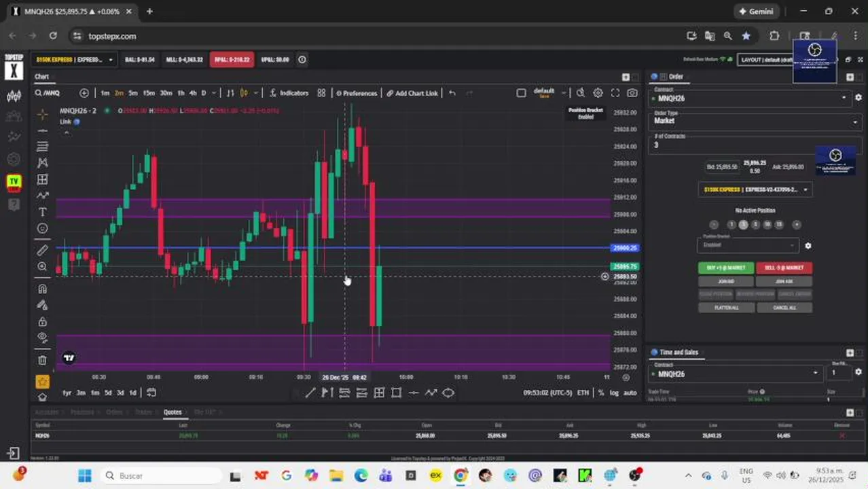Click the red Sell at Market button
This screenshot has width=868, height=489.
[784, 268]
